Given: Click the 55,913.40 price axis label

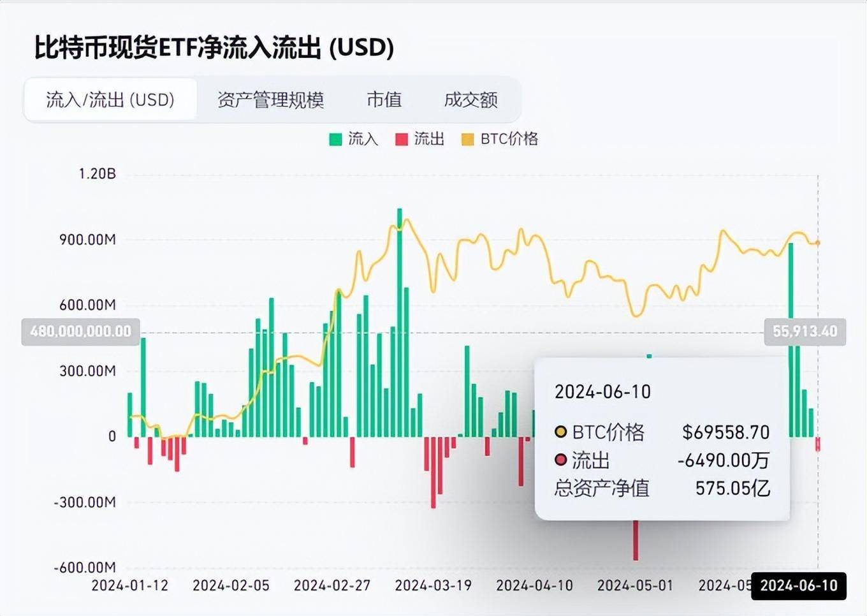Looking at the screenshot, I should coord(805,332).
